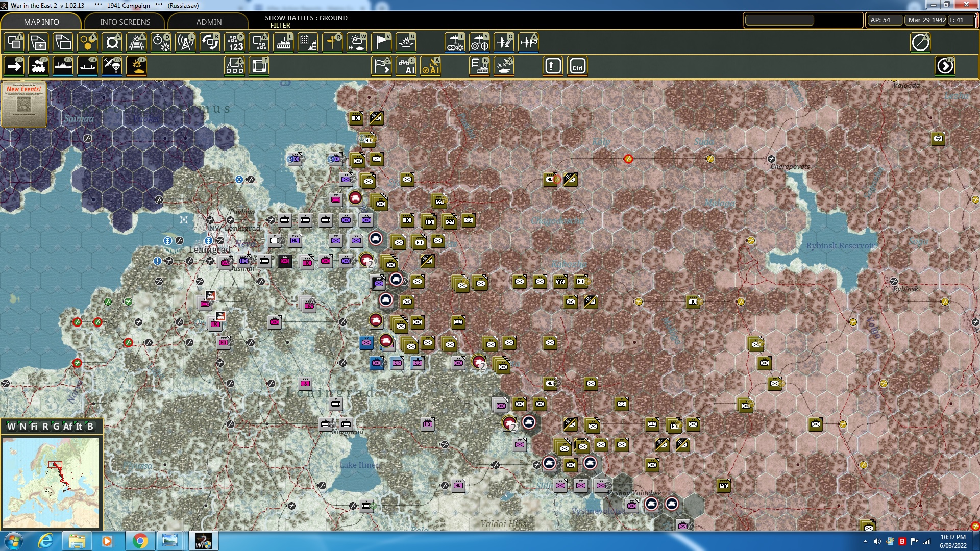980x551 pixels.
Task: Click the Europe minimap
Action: [51, 483]
